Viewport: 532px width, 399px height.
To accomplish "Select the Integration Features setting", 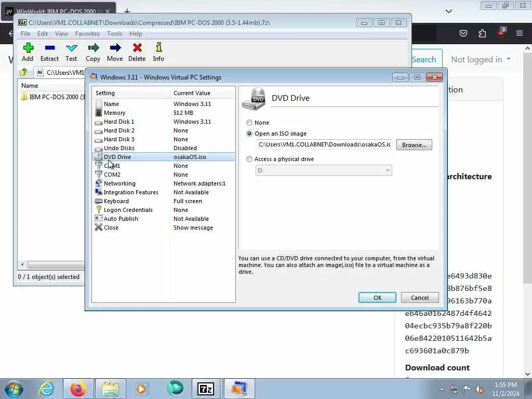I will 164,192.
